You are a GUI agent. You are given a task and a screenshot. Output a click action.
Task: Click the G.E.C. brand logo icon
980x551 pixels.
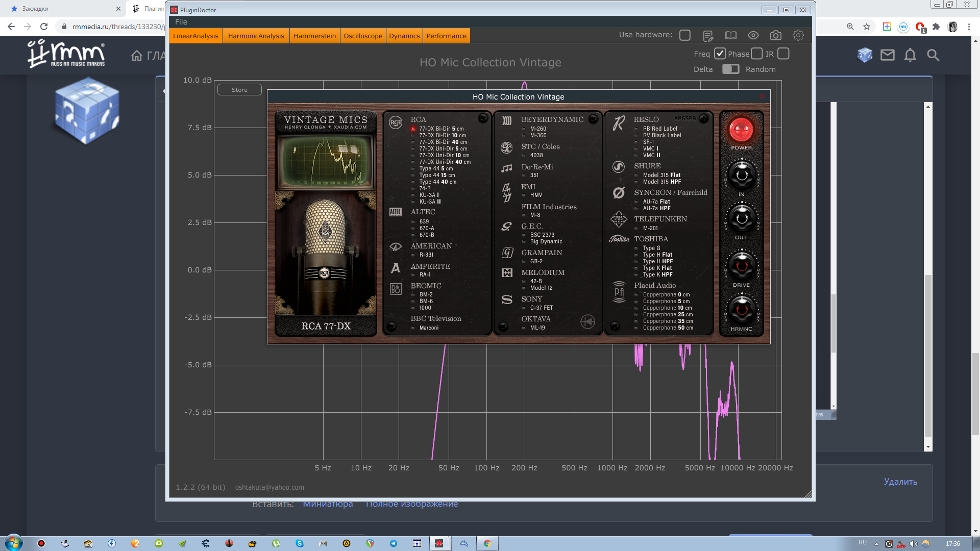click(x=507, y=226)
